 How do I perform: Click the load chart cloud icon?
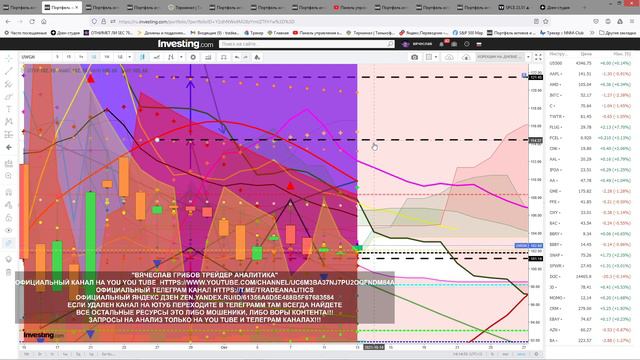tap(449, 57)
